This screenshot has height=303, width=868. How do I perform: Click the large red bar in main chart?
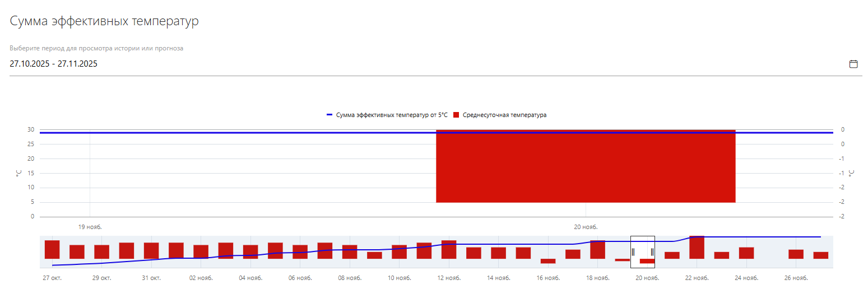pyautogui.click(x=585, y=168)
